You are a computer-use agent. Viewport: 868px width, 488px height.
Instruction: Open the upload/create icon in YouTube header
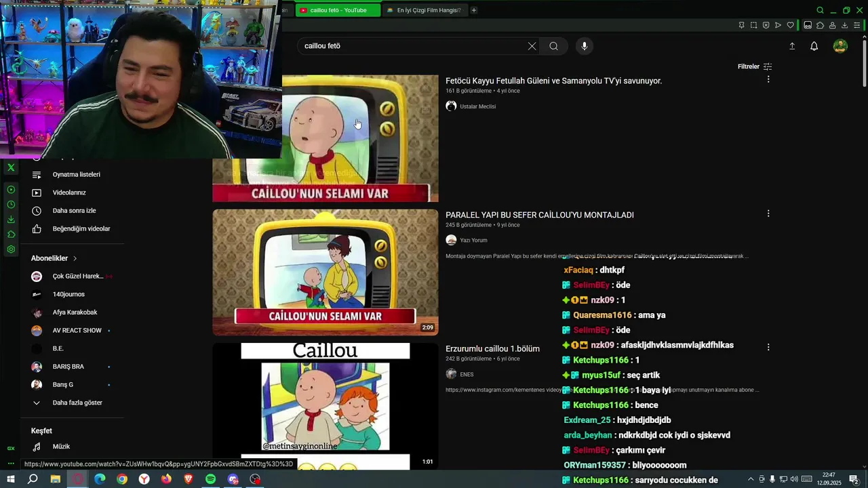792,46
